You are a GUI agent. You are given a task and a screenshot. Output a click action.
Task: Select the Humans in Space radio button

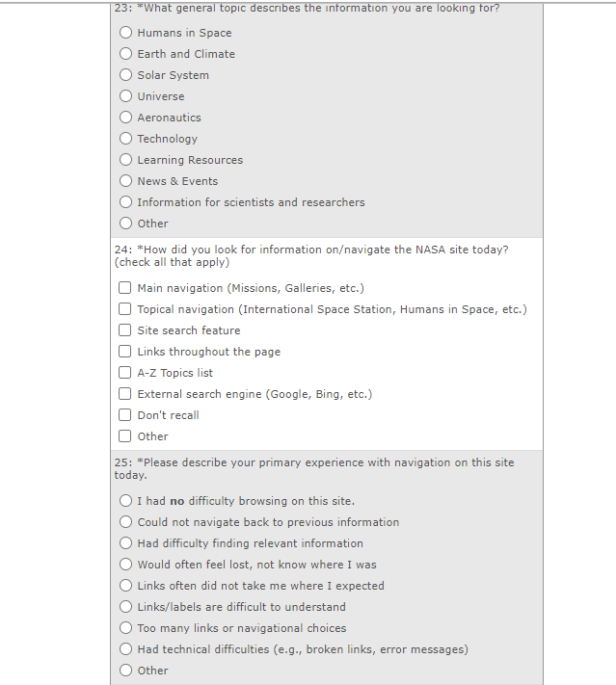point(126,33)
